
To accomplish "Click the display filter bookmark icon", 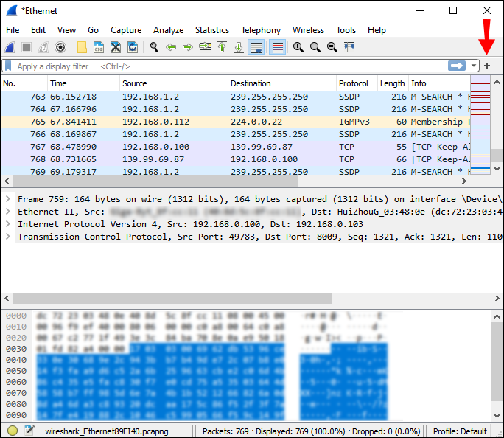I will 8,66.
